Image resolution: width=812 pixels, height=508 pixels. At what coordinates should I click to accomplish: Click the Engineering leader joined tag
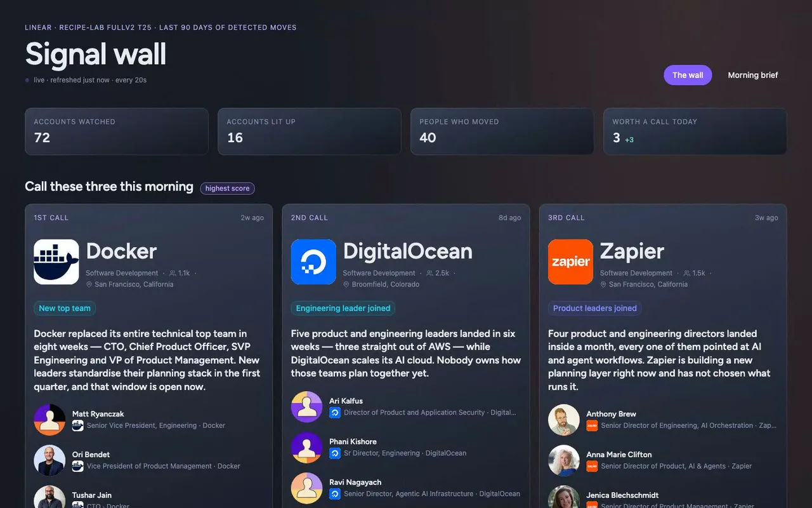[343, 309]
